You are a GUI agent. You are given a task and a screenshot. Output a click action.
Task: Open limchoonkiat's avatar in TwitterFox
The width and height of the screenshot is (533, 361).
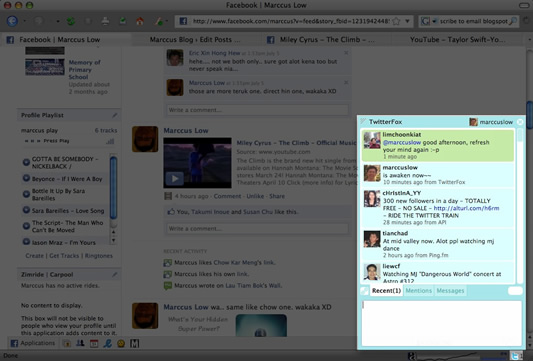click(372, 140)
